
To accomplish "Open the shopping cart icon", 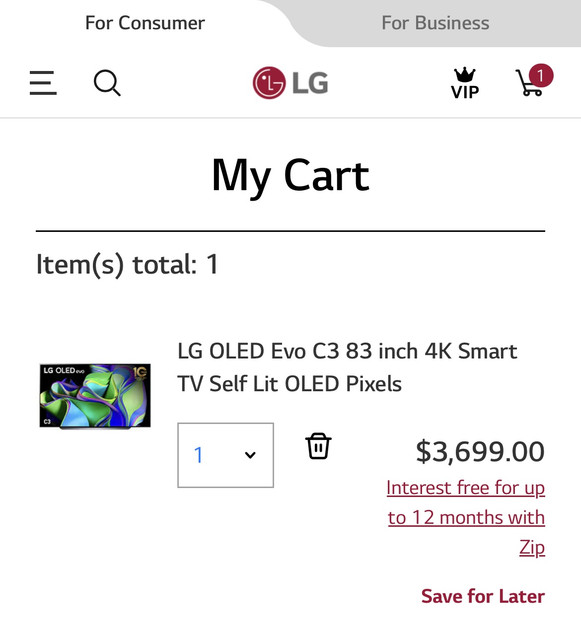I will (529, 83).
